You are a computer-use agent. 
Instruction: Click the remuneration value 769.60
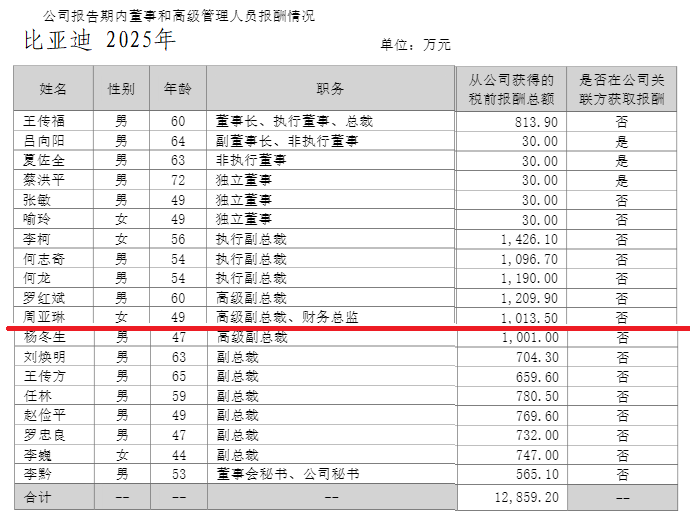pos(537,416)
